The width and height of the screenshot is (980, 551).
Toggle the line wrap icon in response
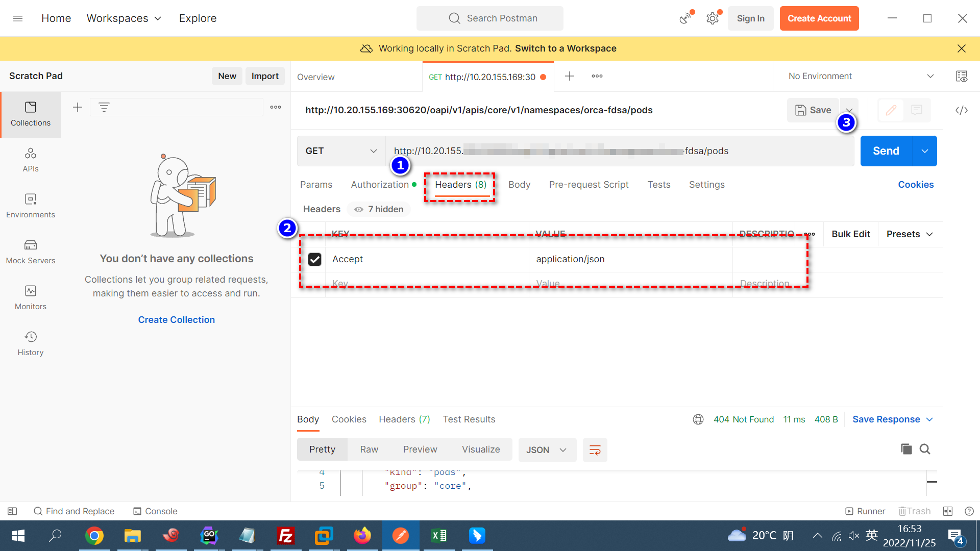click(x=595, y=450)
